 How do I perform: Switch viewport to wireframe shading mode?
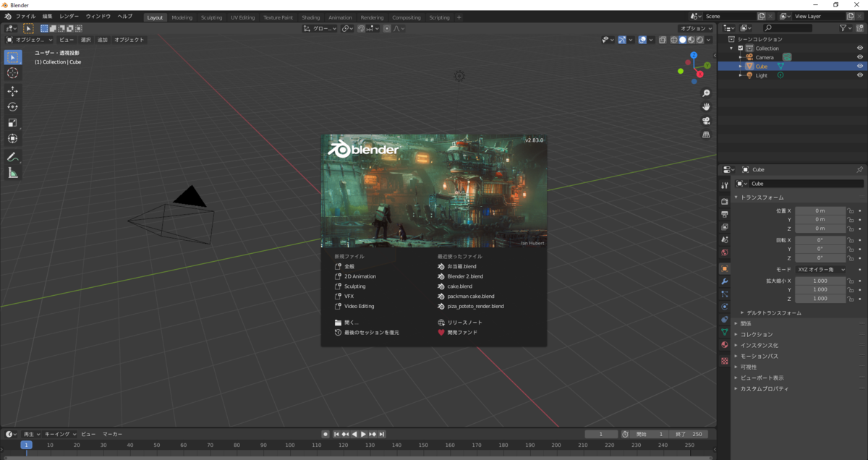click(x=673, y=40)
